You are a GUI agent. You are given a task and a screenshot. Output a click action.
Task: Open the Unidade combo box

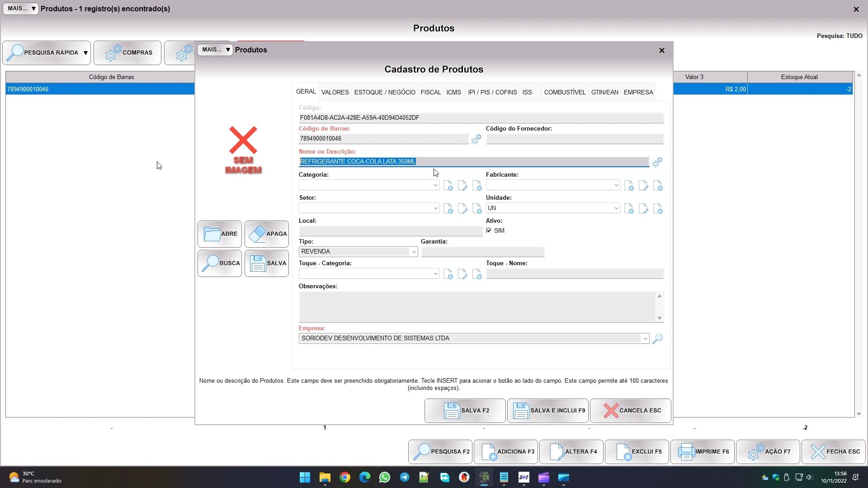click(x=616, y=208)
